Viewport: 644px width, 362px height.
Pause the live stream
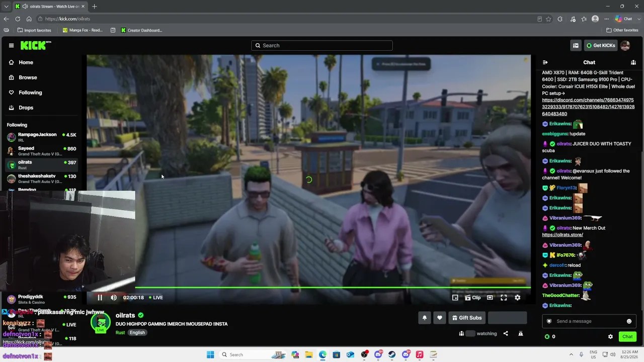100,298
